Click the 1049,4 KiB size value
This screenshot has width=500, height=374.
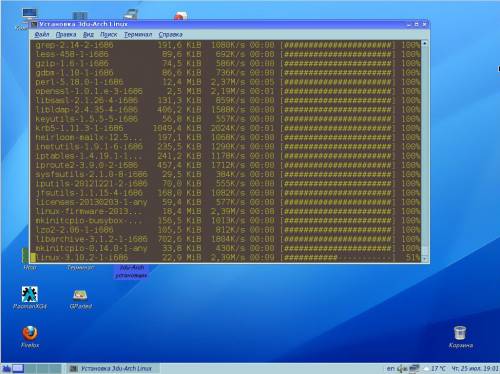pos(177,128)
